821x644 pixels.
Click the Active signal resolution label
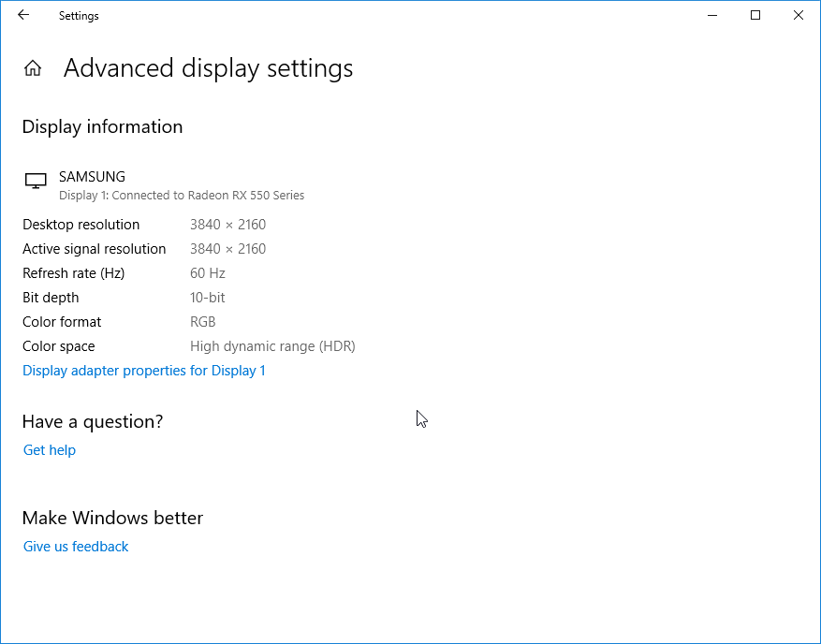click(x=95, y=249)
